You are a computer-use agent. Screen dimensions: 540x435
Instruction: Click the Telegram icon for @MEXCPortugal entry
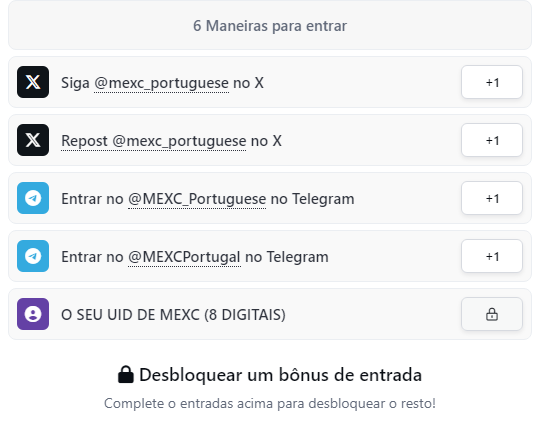tap(33, 256)
